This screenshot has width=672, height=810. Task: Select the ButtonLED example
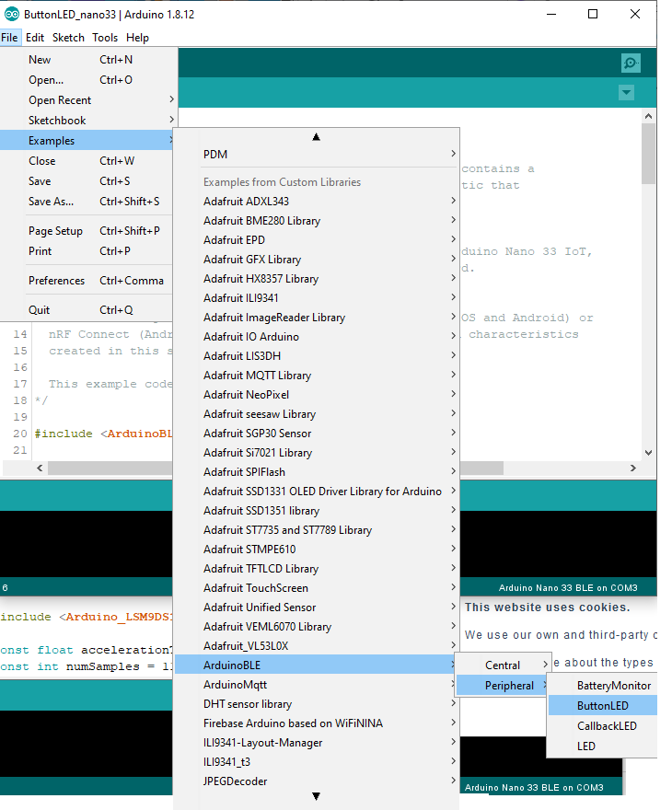[x=603, y=706]
